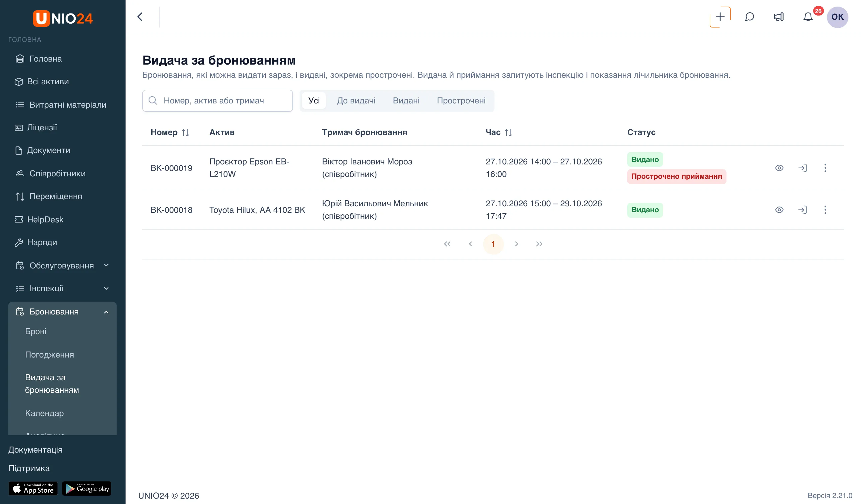Viewport: 861px width, 504px height.
Task: Go to first page of results
Action: 447,244
